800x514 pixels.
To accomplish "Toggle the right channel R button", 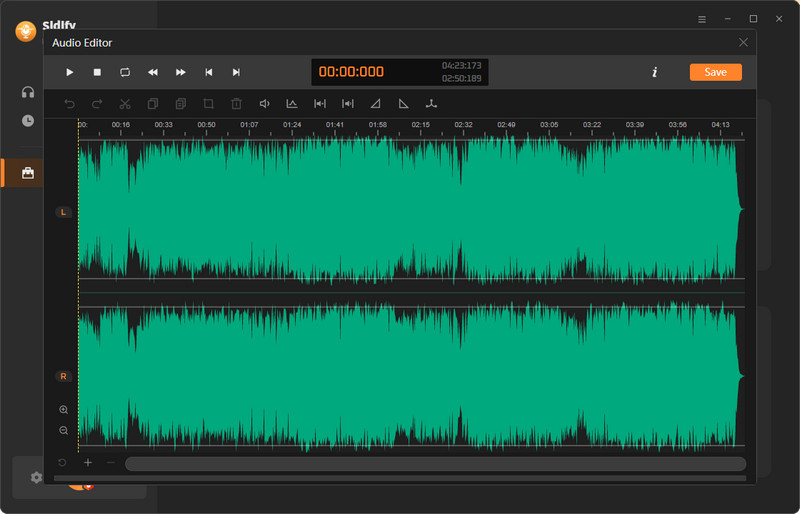I will pos(63,377).
